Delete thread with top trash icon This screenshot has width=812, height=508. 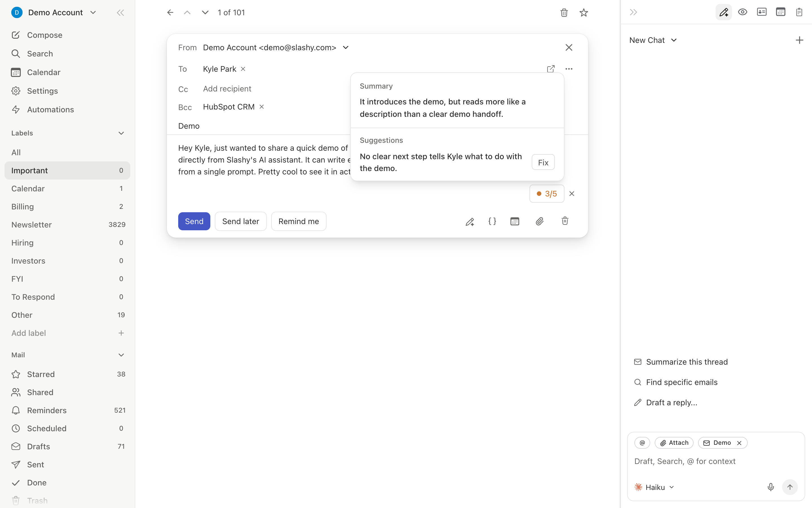point(564,13)
